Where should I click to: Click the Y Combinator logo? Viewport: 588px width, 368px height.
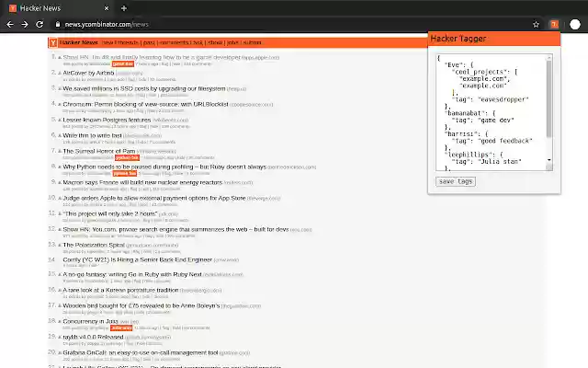click(x=53, y=43)
